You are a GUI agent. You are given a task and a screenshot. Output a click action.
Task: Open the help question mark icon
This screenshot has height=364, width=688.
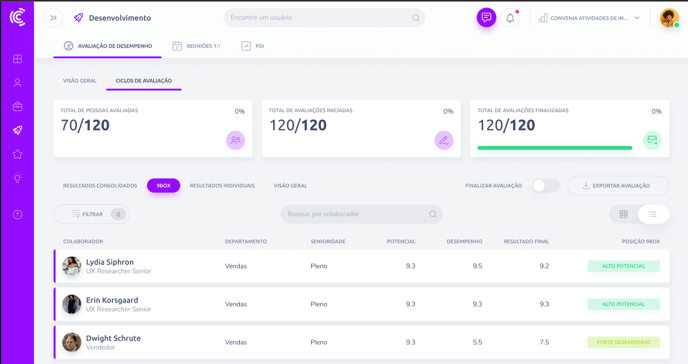[18, 214]
